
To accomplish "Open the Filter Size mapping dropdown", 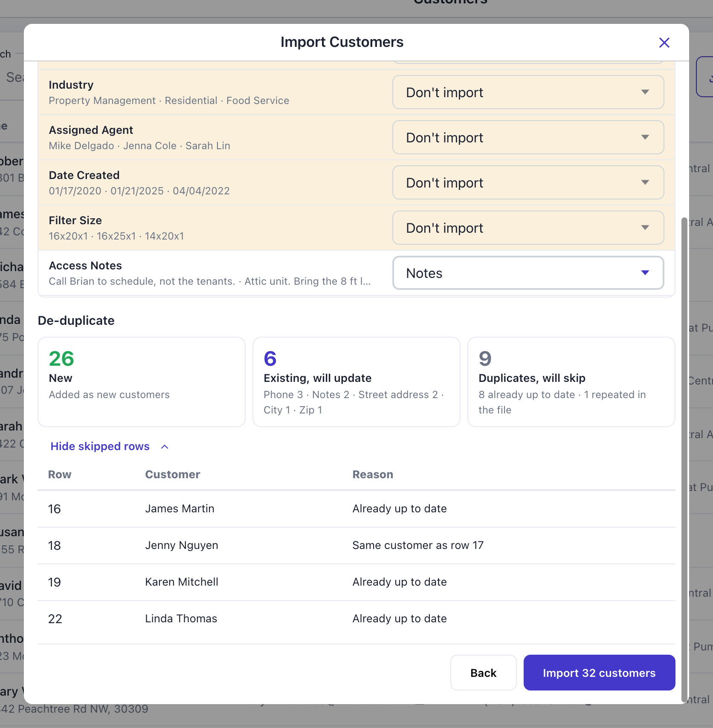I will (528, 228).
